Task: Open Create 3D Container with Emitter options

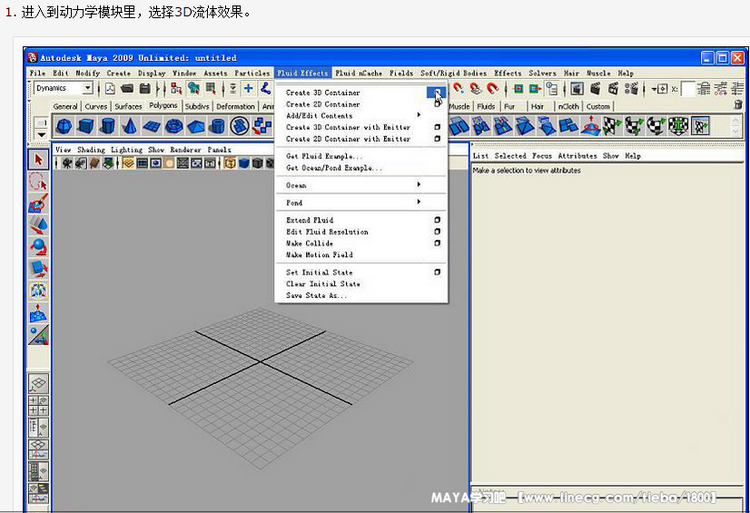Action: [437, 127]
